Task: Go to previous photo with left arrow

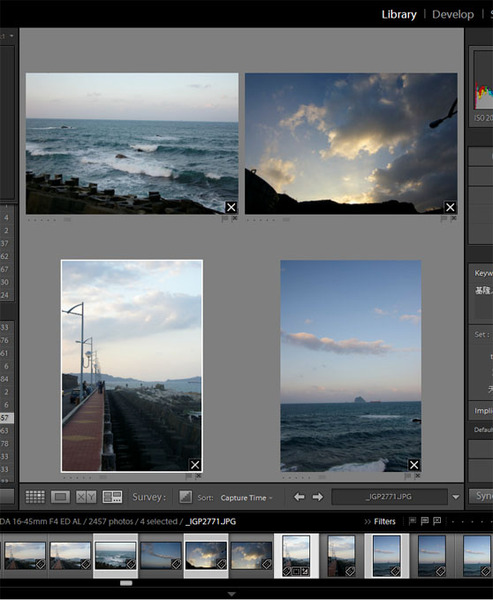Action: click(299, 497)
